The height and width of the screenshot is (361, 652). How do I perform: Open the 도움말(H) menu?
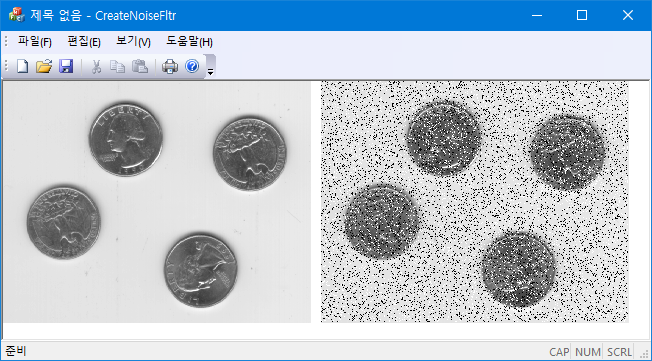click(x=189, y=42)
